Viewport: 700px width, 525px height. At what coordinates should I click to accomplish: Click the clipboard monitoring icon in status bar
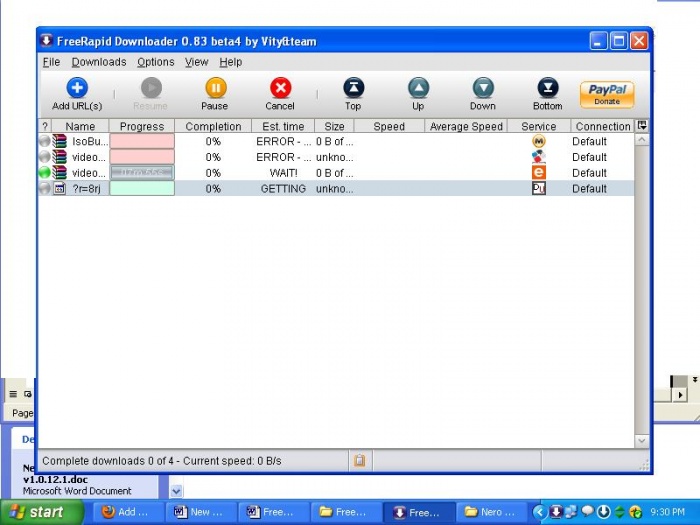click(x=360, y=460)
